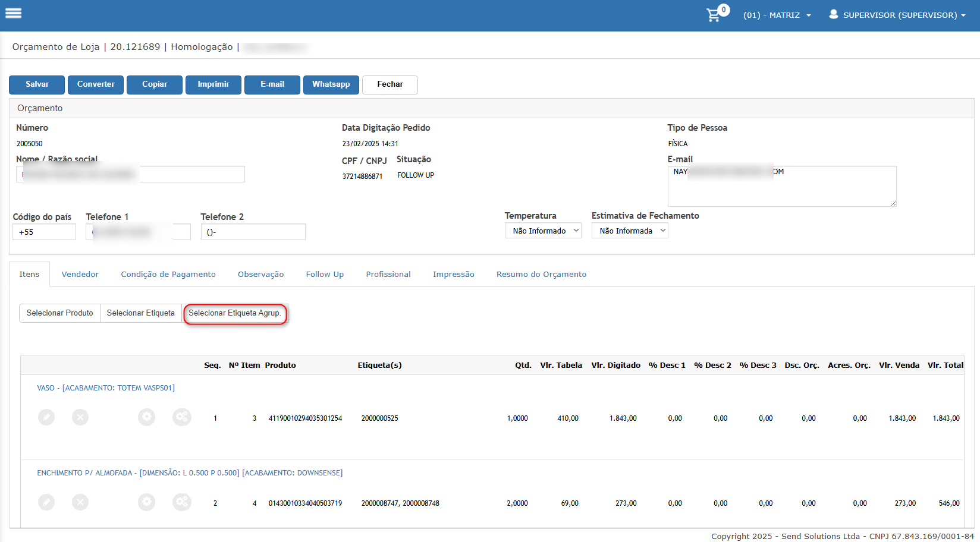Click the Selecionar Etiqueta Agrup. button
This screenshot has width=980, height=542.
tap(235, 313)
